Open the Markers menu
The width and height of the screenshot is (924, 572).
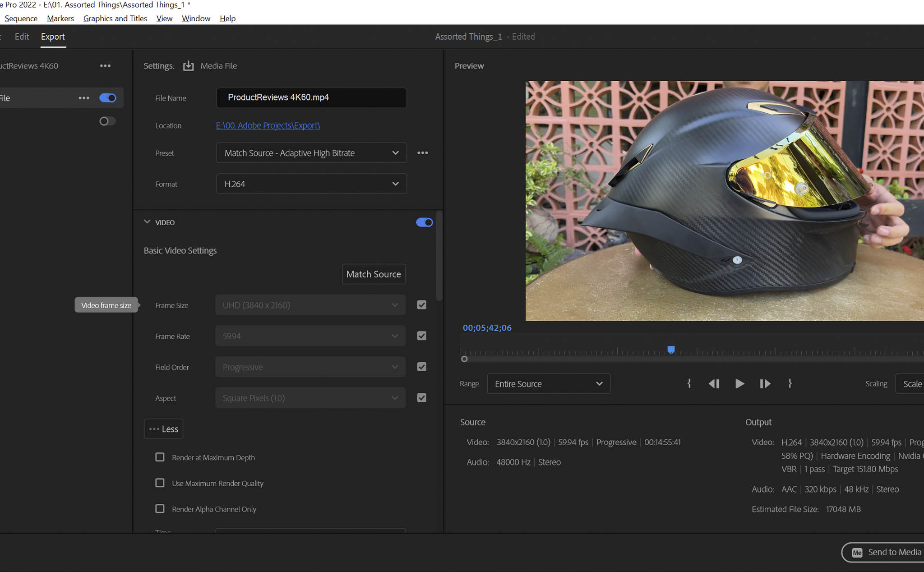coord(60,18)
